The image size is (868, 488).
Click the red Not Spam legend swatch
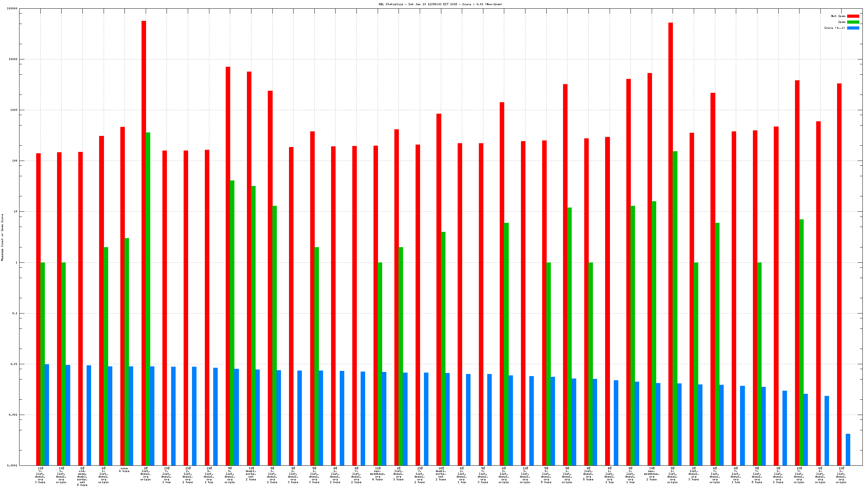click(853, 16)
